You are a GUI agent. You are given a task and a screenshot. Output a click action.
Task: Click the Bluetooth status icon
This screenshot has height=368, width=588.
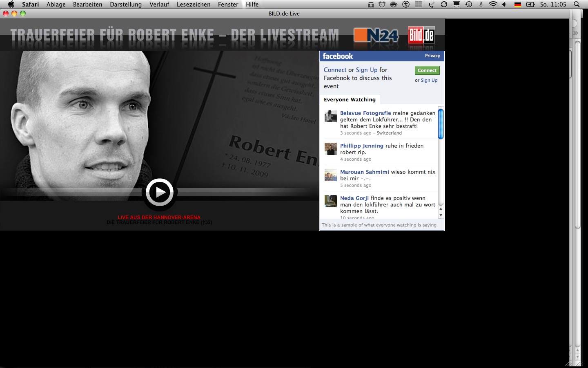481,4
